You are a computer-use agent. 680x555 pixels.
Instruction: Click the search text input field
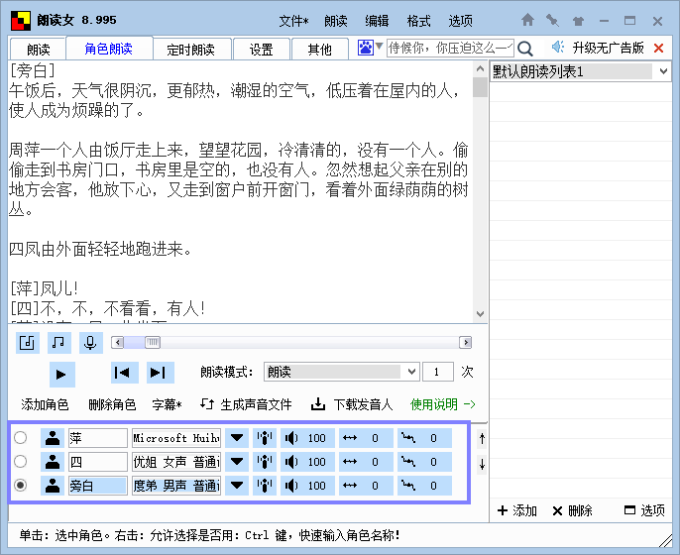[x=450, y=48]
